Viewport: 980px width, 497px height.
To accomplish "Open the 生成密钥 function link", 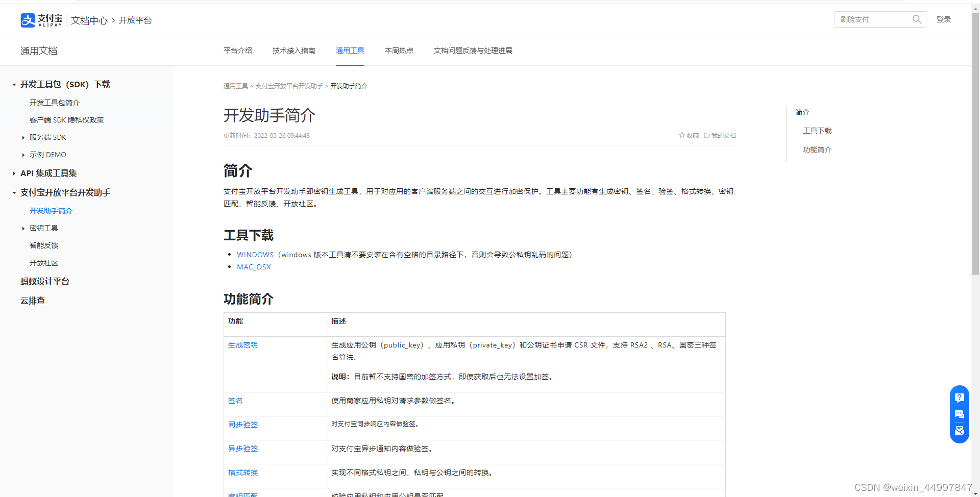I will [243, 345].
